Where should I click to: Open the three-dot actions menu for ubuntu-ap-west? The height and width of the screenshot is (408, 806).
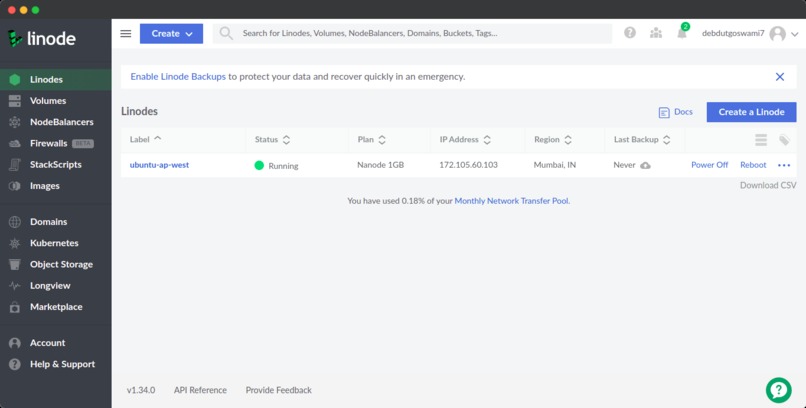pyautogui.click(x=784, y=165)
